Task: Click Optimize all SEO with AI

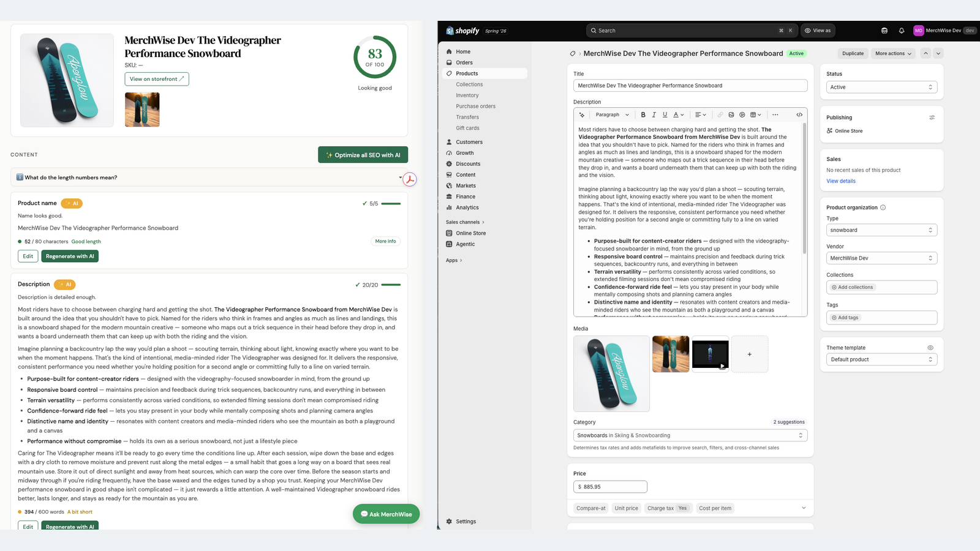Action: [363, 155]
